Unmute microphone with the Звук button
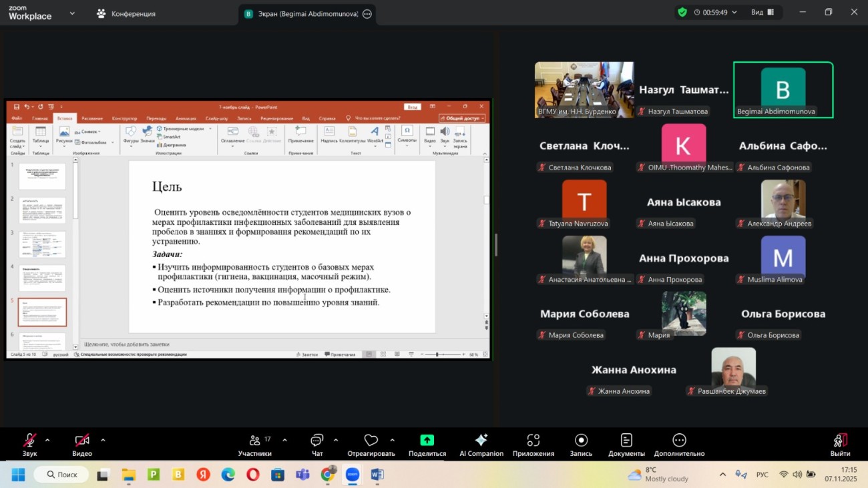This screenshot has width=868, height=488. click(29, 445)
